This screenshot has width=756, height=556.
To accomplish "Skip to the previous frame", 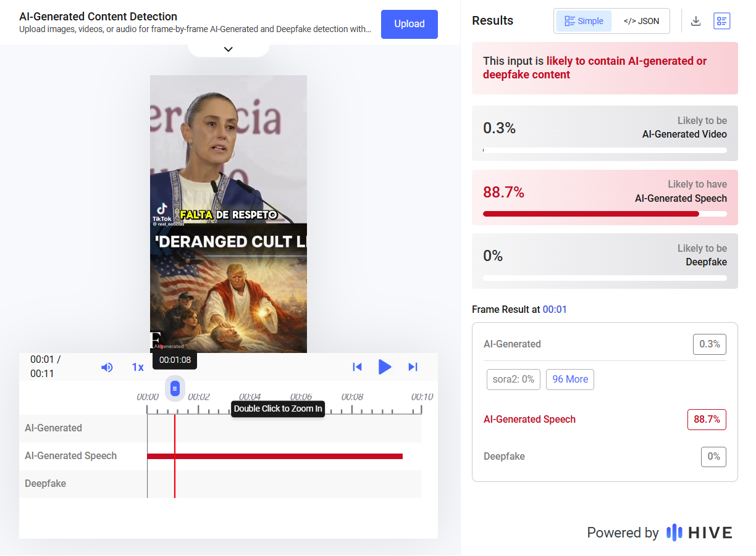I will tap(357, 367).
